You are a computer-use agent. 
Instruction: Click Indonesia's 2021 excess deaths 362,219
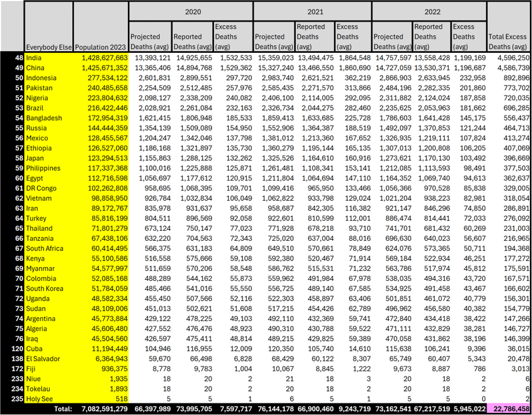(x=353, y=78)
